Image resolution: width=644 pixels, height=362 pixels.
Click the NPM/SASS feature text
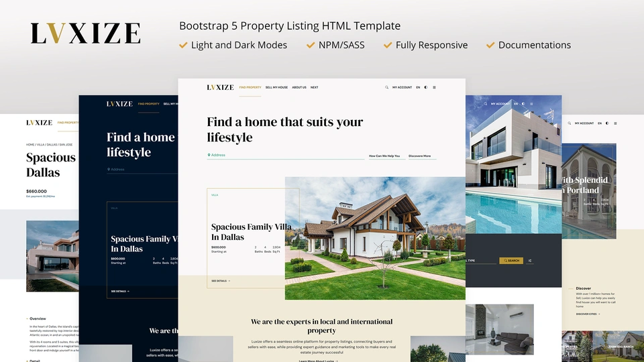pyautogui.click(x=341, y=45)
